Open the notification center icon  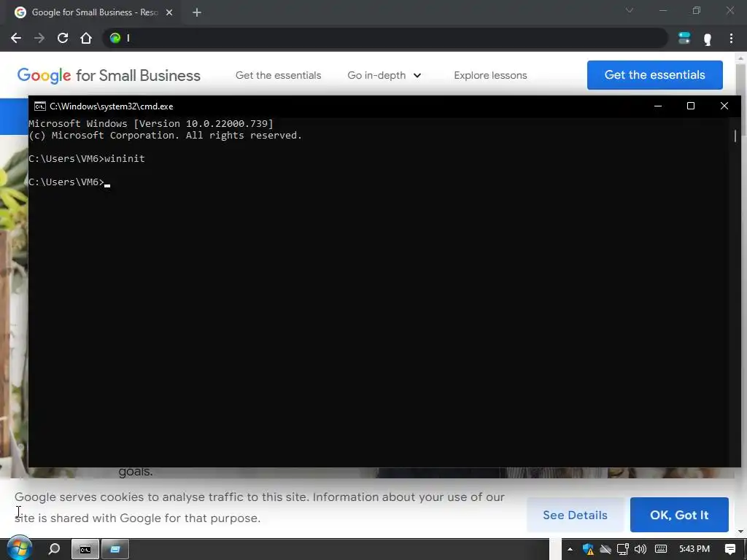729,549
